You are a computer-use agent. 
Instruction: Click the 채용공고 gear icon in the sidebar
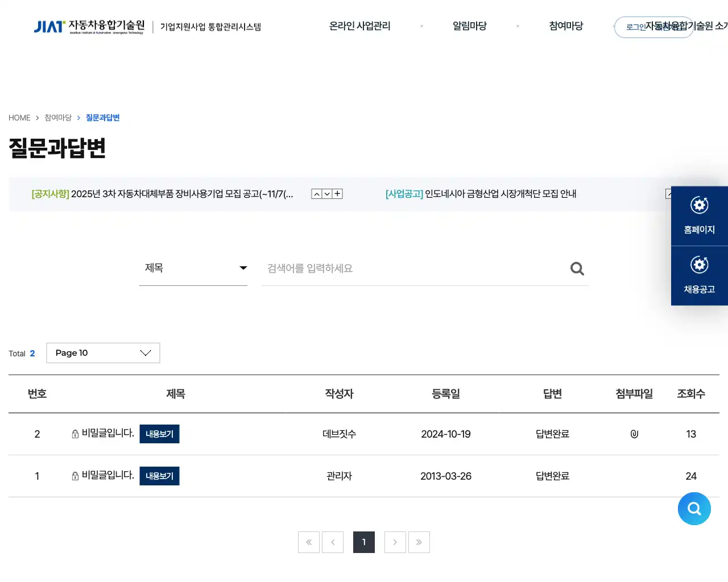pyautogui.click(x=699, y=264)
